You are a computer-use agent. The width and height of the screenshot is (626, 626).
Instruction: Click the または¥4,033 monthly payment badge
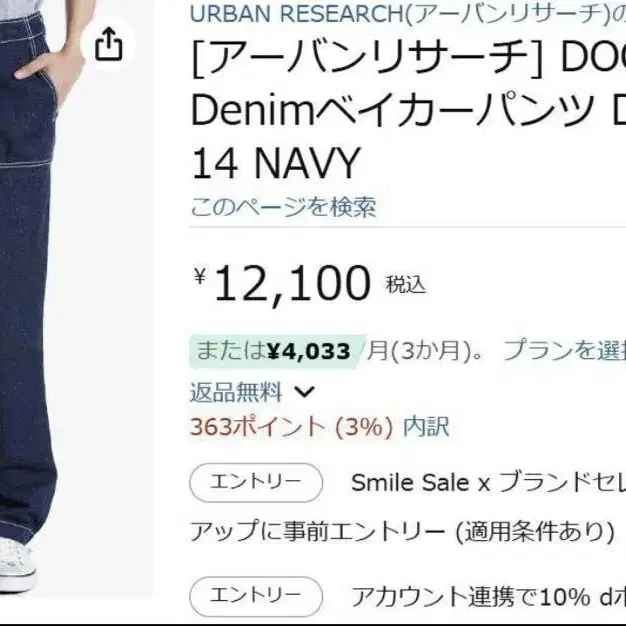pos(274,351)
